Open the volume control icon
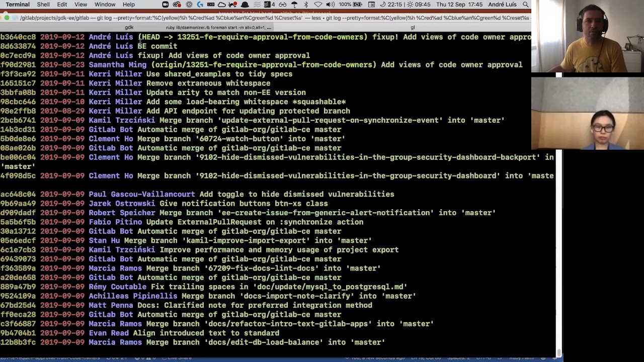Screen dimensions: 644x362 pyautogui.click(x=330, y=5)
